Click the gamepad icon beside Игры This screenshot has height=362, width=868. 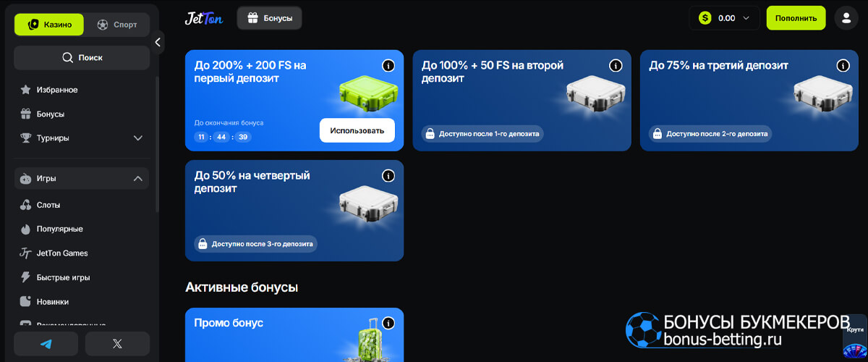click(x=25, y=178)
